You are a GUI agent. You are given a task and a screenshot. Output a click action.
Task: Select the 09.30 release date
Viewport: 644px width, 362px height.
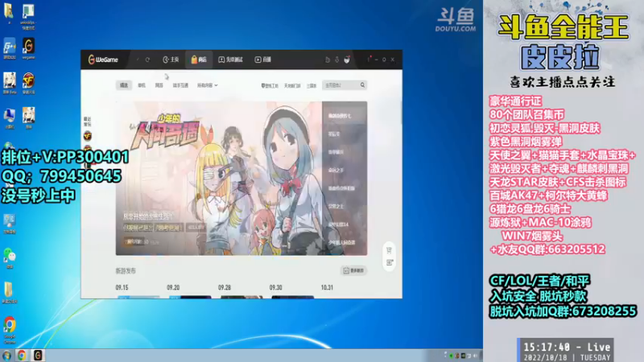pyautogui.click(x=276, y=287)
